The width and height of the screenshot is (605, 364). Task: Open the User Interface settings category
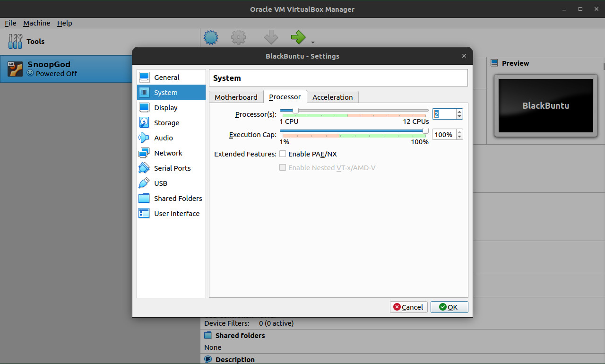click(x=171, y=214)
